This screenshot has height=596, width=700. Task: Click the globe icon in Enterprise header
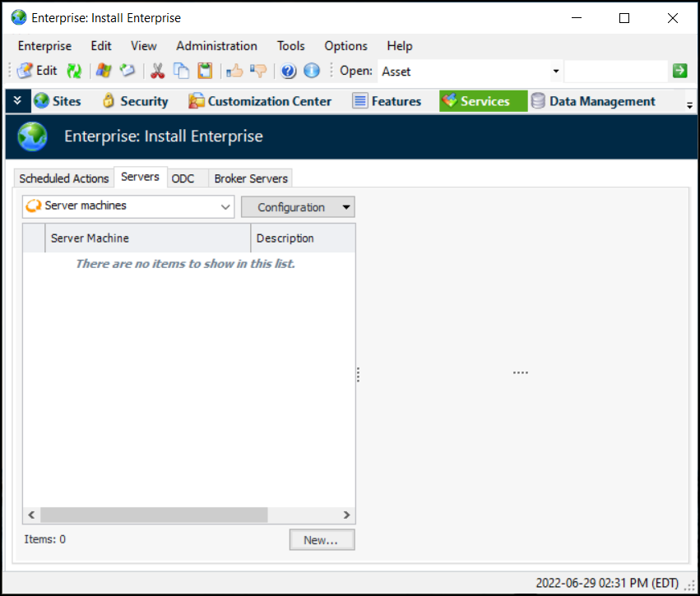(x=32, y=136)
